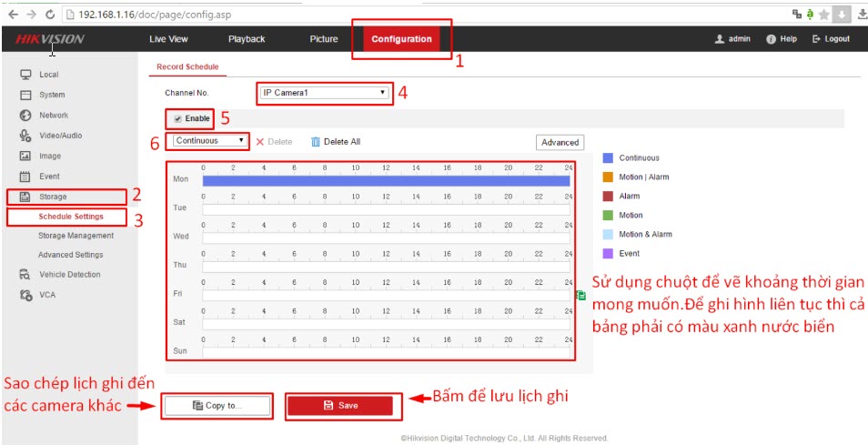This screenshot has width=868, height=445.
Task: Open the Playback tab
Action: [x=247, y=39]
